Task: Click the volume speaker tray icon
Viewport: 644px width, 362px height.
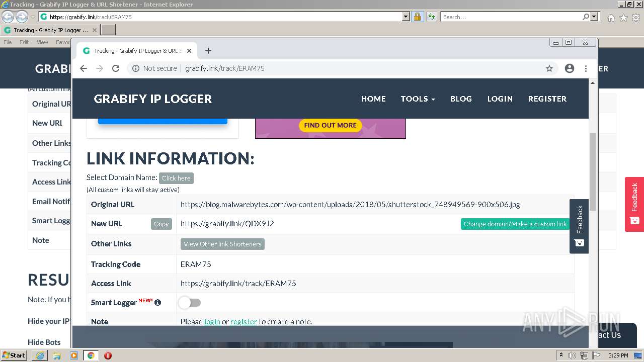Action: point(572,355)
